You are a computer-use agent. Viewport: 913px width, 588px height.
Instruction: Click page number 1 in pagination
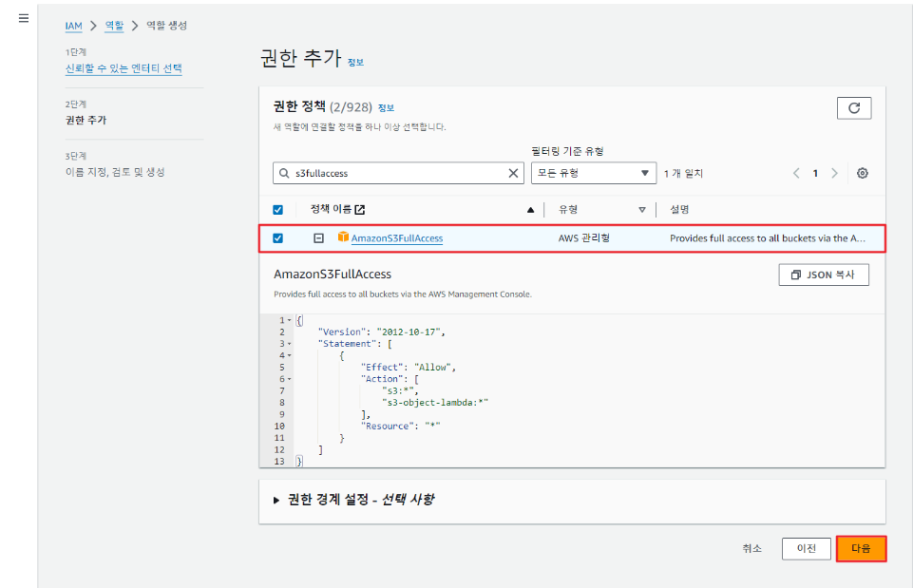pyautogui.click(x=815, y=173)
